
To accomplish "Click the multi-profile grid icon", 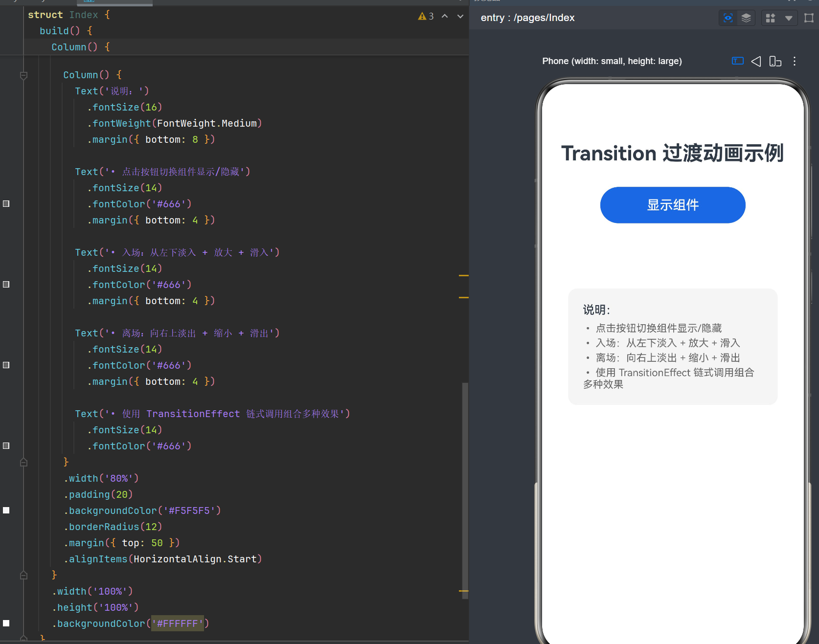I will point(771,18).
